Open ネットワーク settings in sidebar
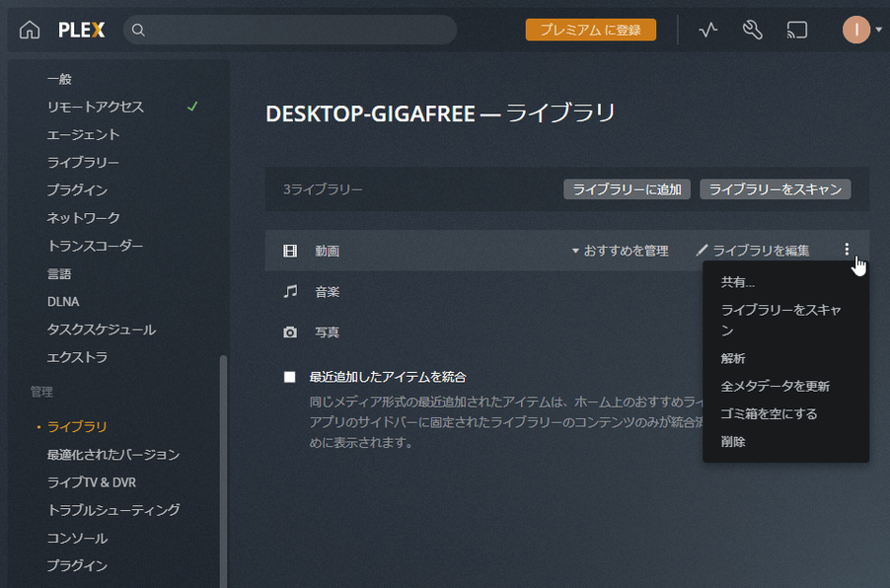Image resolution: width=890 pixels, height=588 pixels. tap(84, 218)
